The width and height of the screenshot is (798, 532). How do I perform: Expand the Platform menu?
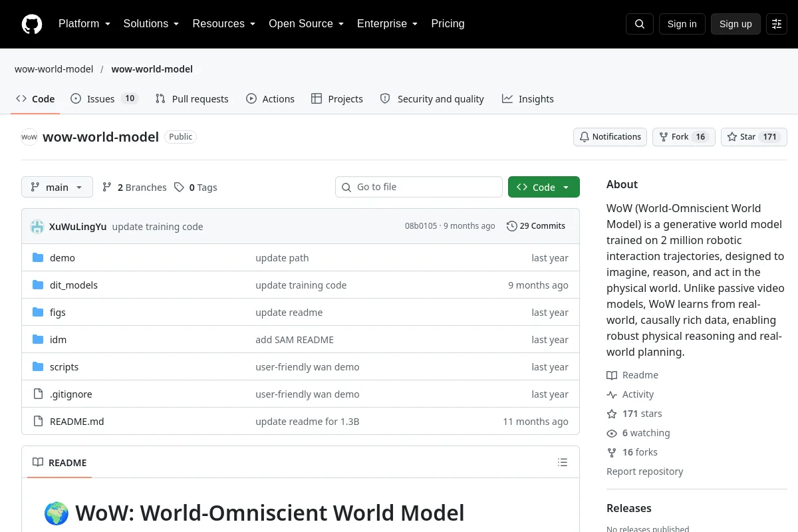[x=84, y=24]
